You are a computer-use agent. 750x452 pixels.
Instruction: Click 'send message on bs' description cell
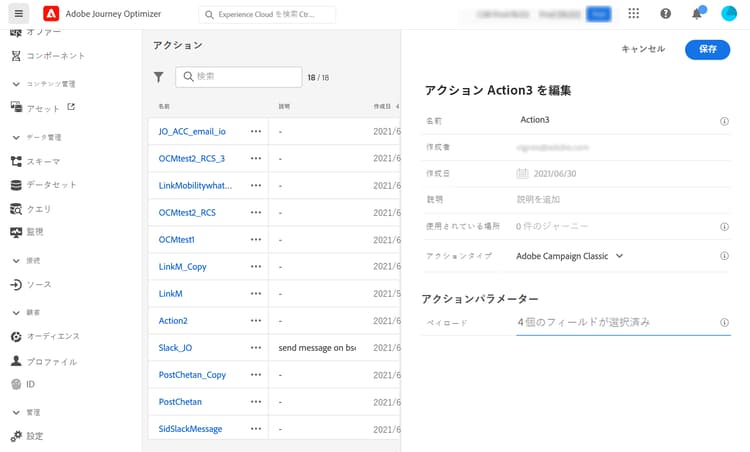coord(317,348)
